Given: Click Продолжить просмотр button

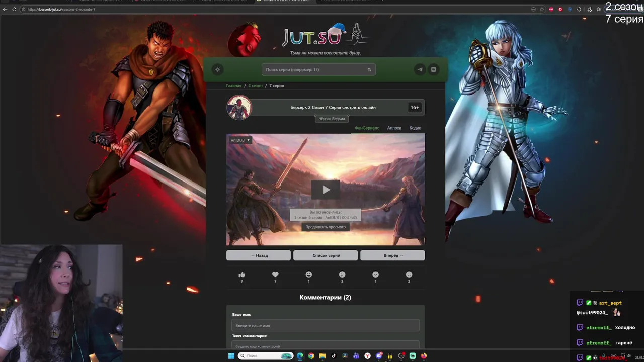Looking at the screenshot, I should tap(326, 227).
